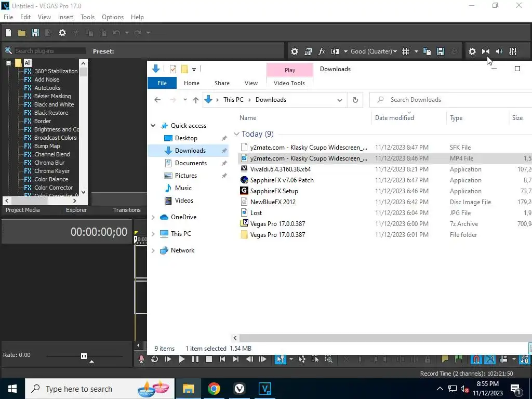Open overlays grid dropdown arrow
Image resolution: width=532 pixels, height=399 pixels.
[x=416, y=51]
